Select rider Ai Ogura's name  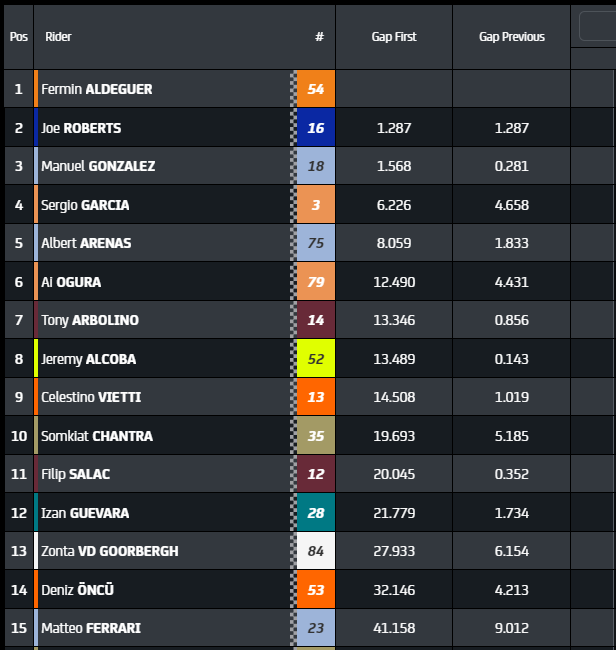71,282
